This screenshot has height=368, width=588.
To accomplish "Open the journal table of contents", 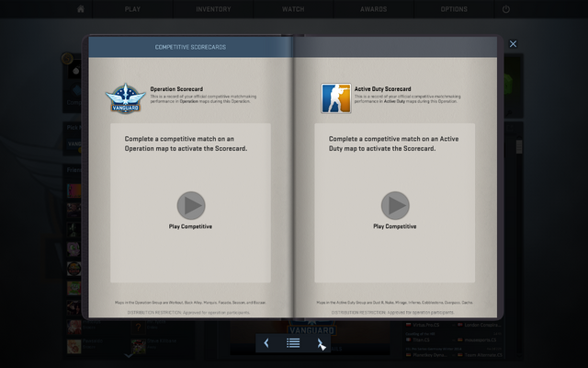I will (293, 343).
